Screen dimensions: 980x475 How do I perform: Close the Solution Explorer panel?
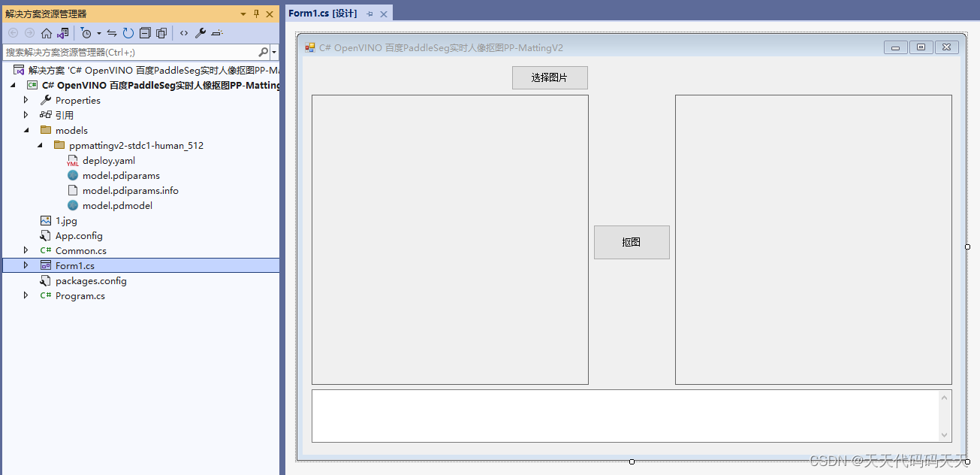270,14
